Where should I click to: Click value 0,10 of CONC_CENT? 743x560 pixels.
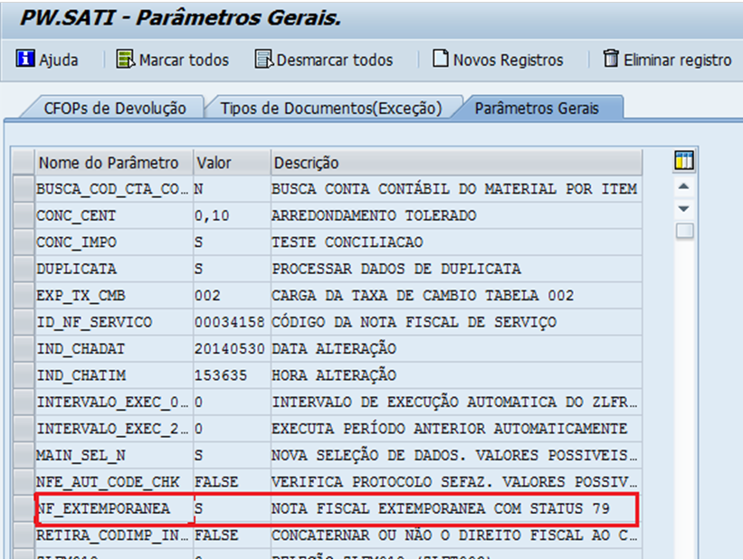click(232, 215)
